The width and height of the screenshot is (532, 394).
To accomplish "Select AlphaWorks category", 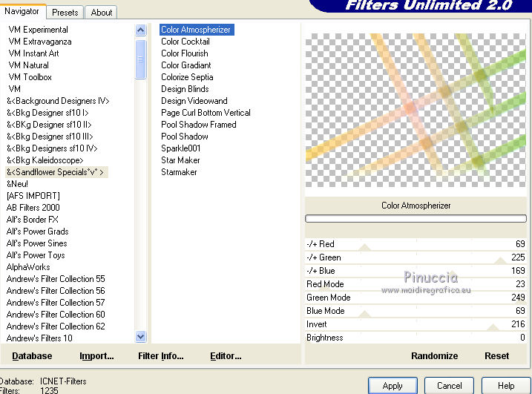I will tap(28, 267).
